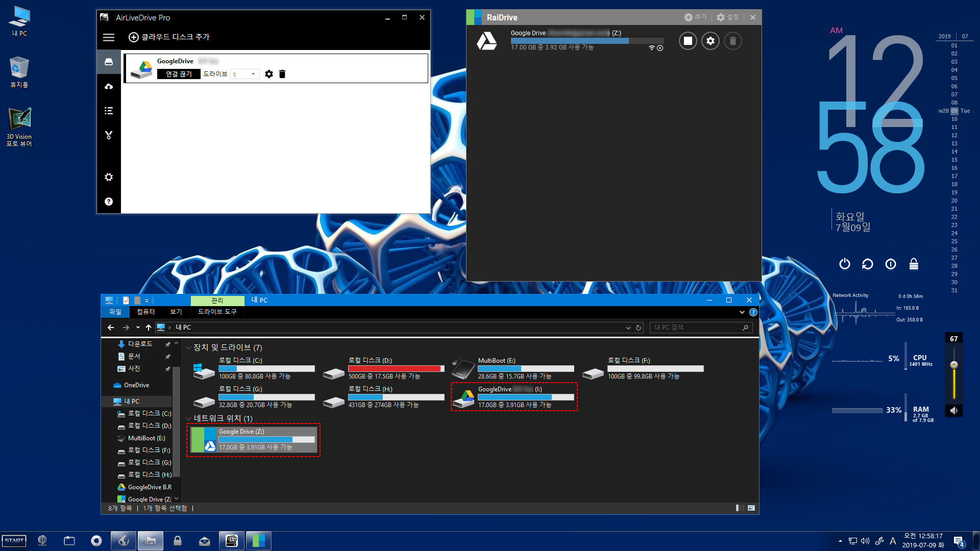
Task: Go back in Explorer navigation
Action: [x=111, y=328]
